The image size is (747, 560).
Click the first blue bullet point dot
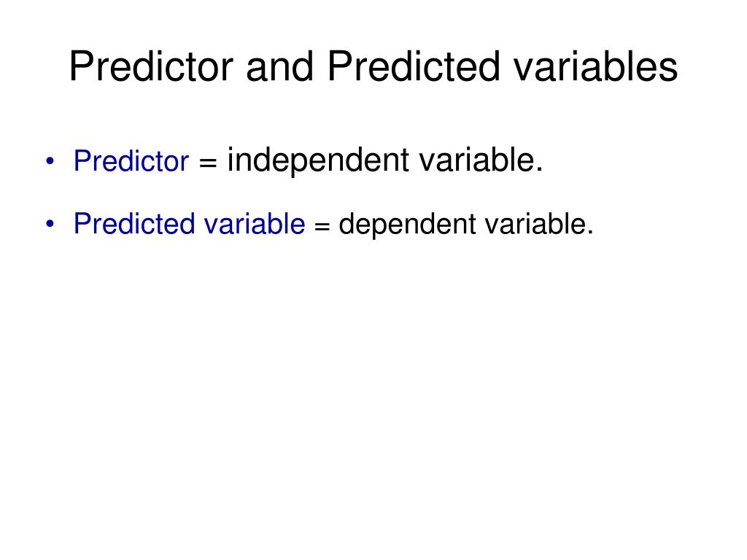(50, 161)
